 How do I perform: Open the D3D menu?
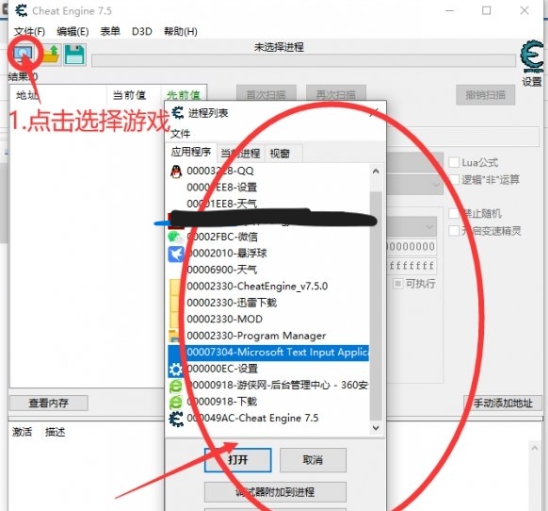142,32
